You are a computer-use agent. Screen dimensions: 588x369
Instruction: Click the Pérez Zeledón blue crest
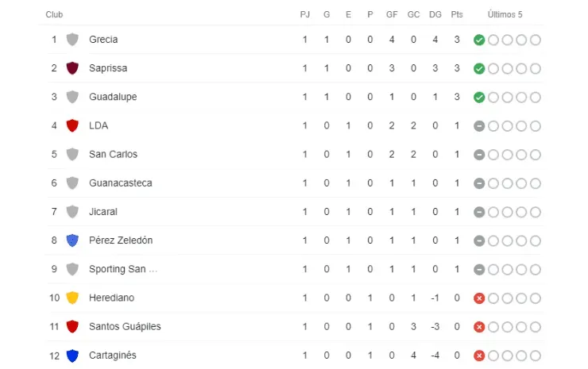coord(72,240)
